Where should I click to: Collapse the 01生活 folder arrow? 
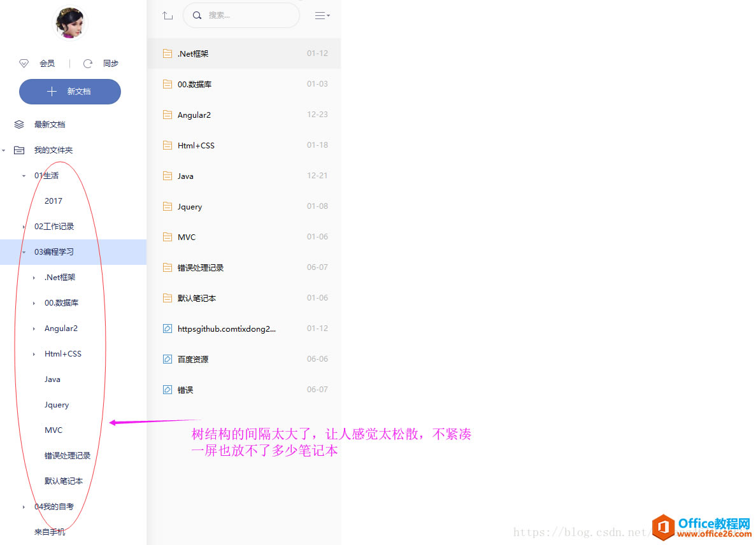click(24, 176)
